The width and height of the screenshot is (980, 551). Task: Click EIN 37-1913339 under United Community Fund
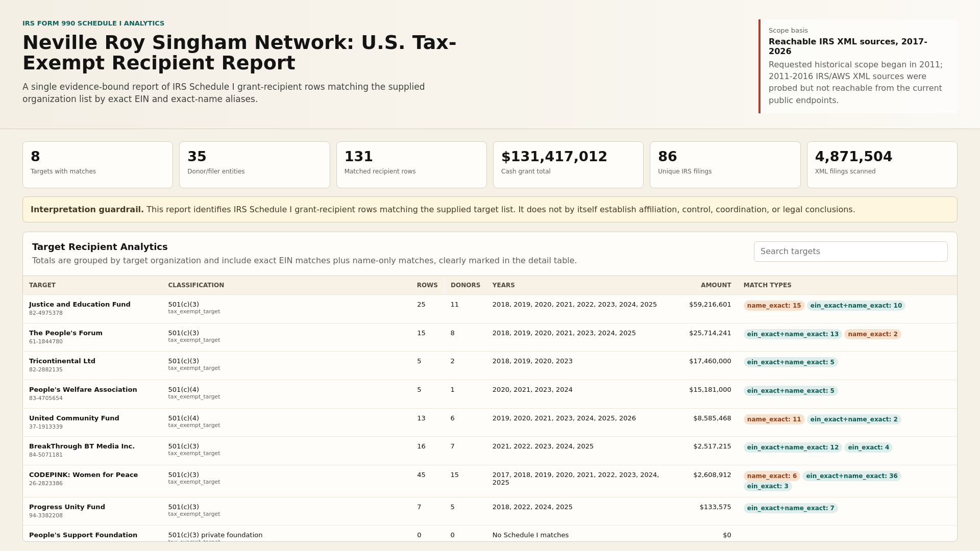tap(46, 427)
